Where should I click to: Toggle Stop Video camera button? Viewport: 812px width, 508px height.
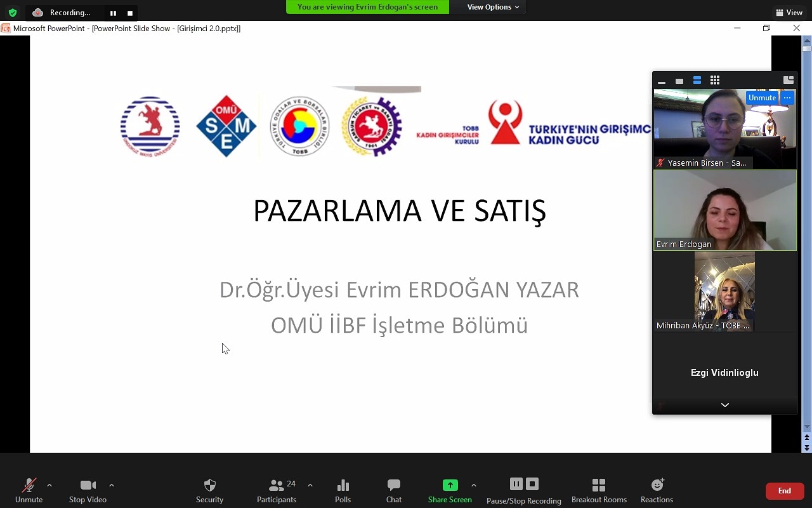pyautogui.click(x=88, y=490)
